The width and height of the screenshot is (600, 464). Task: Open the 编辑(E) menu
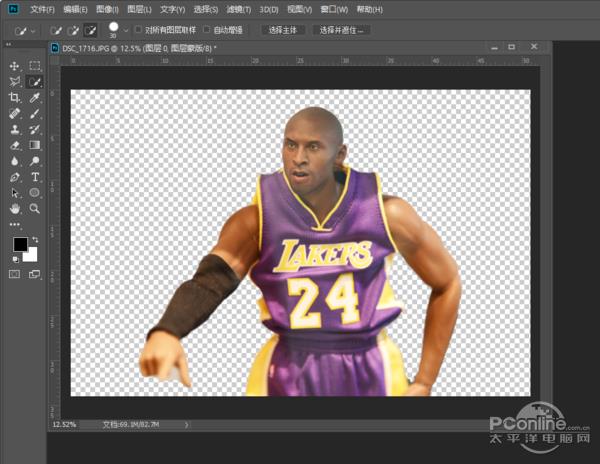pos(75,9)
